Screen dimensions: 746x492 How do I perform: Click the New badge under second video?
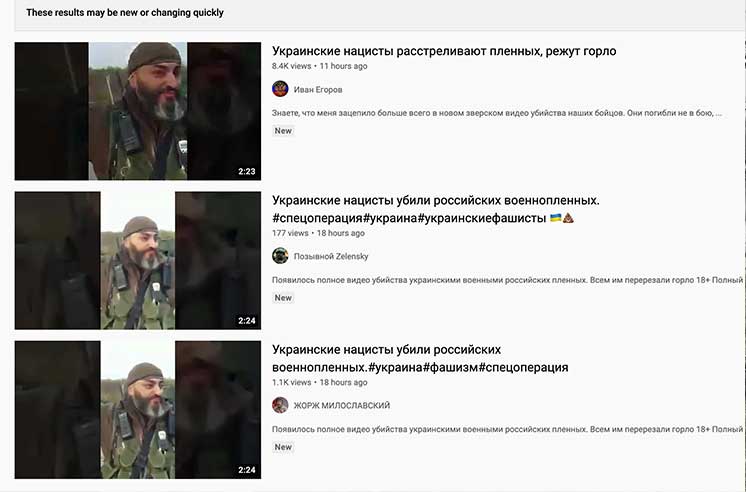283,298
